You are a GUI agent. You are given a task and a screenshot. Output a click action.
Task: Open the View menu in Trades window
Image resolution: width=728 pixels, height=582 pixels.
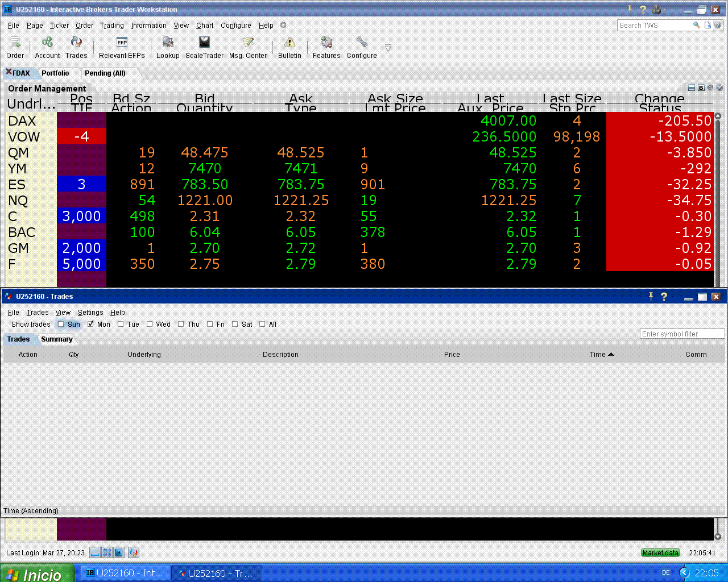tap(63, 313)
